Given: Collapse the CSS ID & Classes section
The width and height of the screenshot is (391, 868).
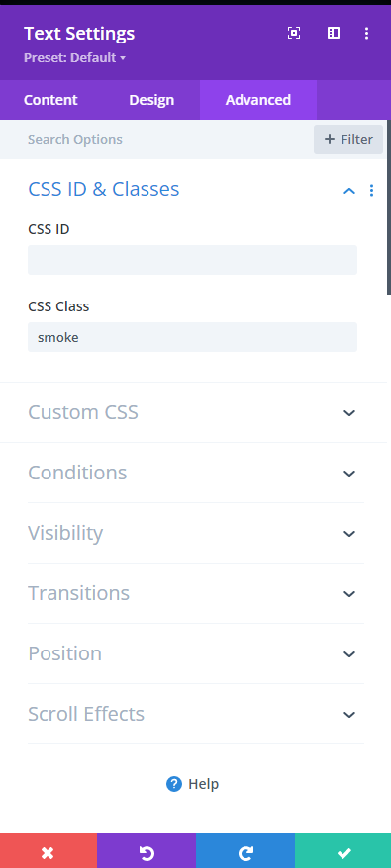Looking at the screenshot, I should [x=348, y=191].
